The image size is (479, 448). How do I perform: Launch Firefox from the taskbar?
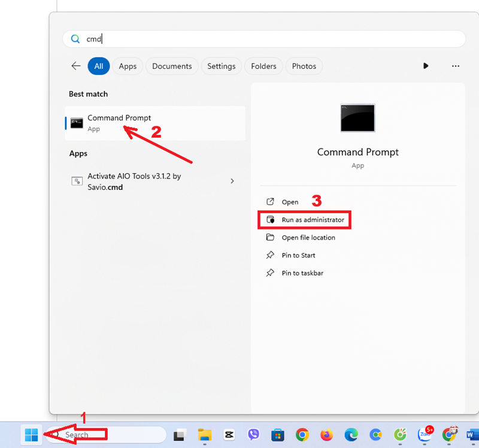(326, 435)
